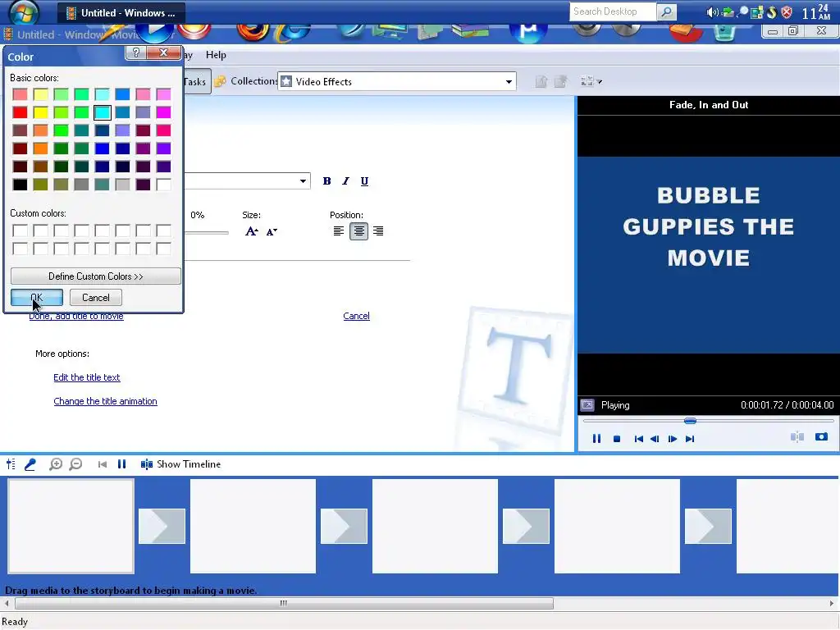Screen dimensions: 840x630
Task: Select the white basic color swatch
Action: [x=163, y=185]
